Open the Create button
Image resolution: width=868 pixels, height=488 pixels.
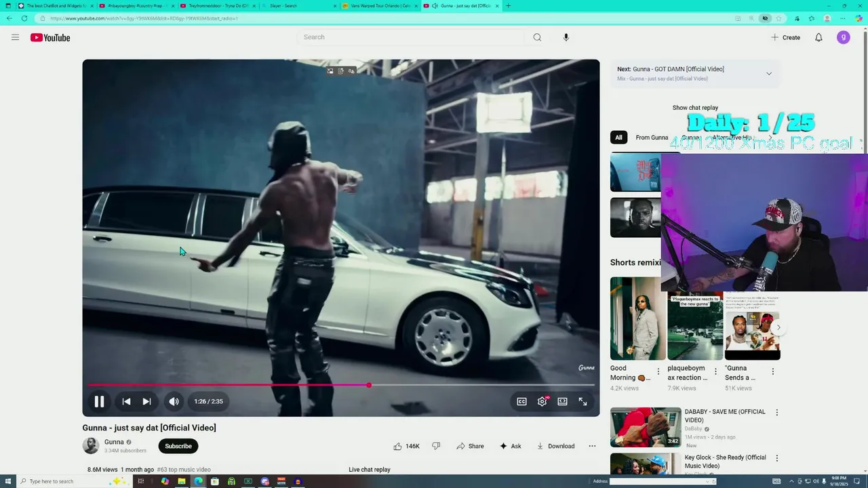pyautogui.click(x=786, y=37)
